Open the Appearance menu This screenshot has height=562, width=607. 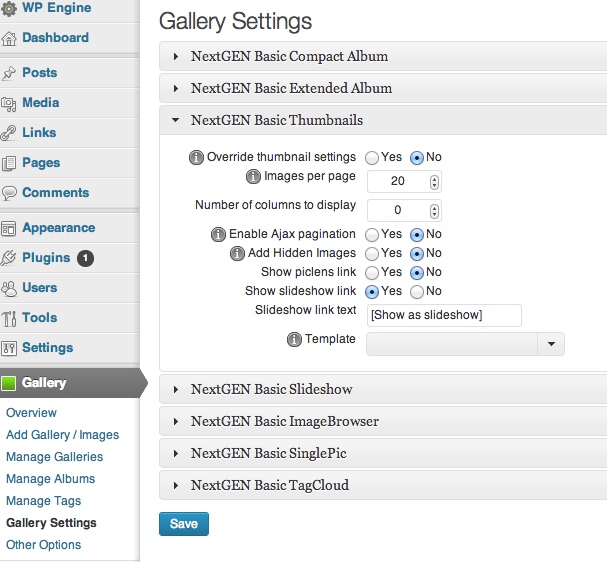(58, 228)
